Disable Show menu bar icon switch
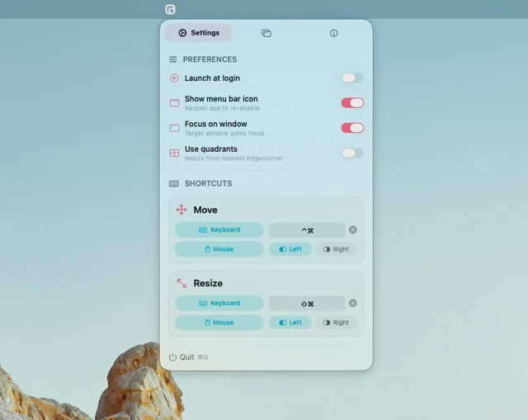 (x=352, y=102)
